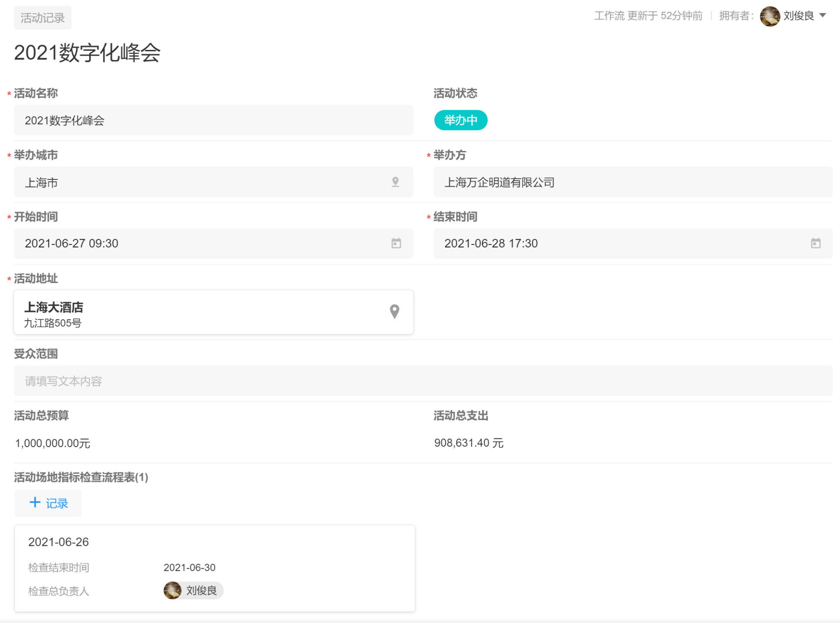The width and height of the screenshot is (840, 626).
Task: Click the 举办方 input field
Action: (632, 182)
